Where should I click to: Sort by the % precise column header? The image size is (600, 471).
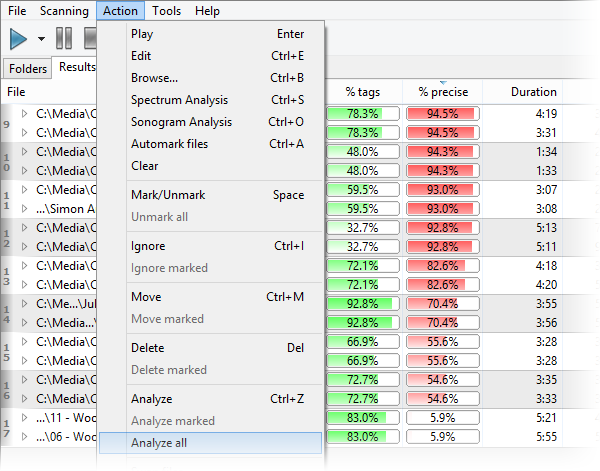pyautogui.click(x=443, y=92)
